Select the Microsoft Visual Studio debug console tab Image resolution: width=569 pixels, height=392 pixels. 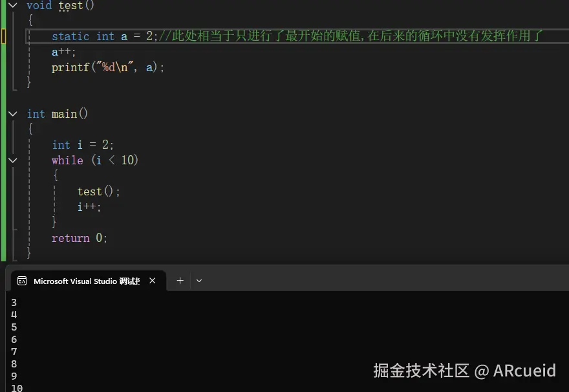88,281
